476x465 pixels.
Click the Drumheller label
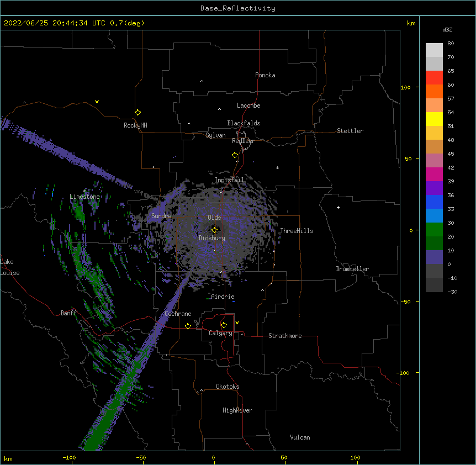point(352,269)
